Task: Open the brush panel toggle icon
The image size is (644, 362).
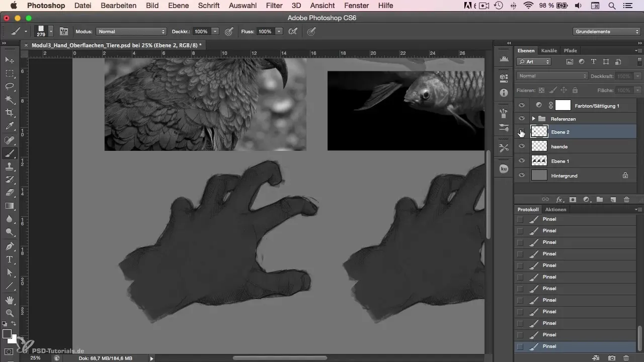Action: pos(64,31)
